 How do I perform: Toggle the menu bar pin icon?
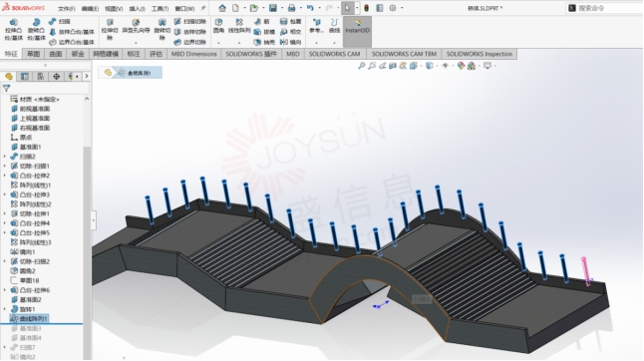(203, 8)
